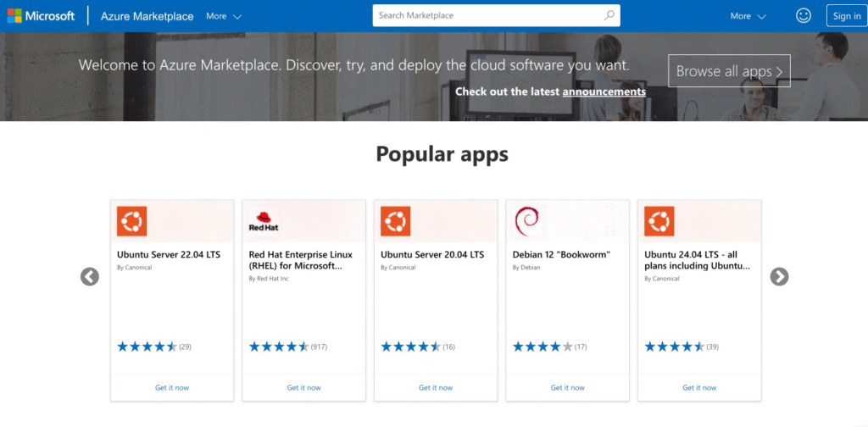This screenshot has width=868, height=427.
Task: Go to previous popular apps with left arrow
Action: point(90,277)
